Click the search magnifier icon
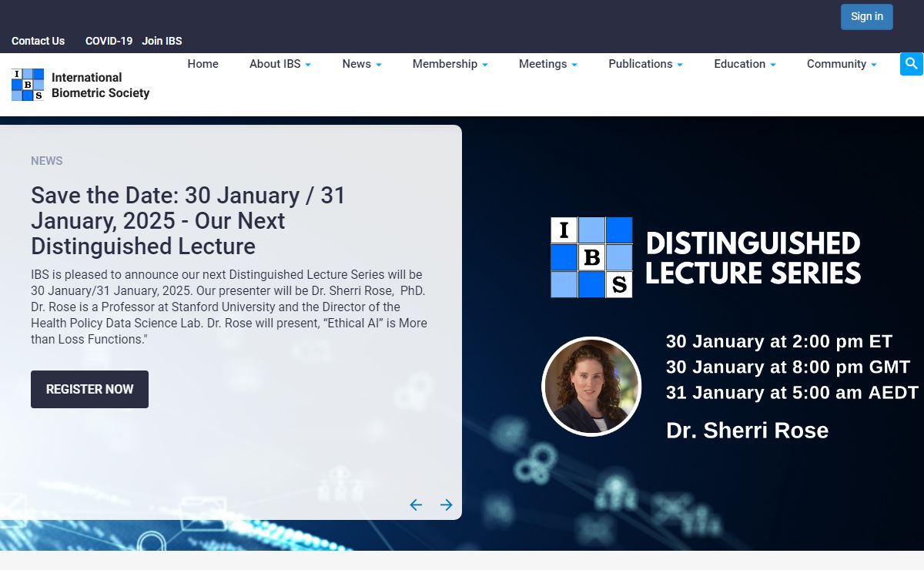The image size is (924, 570). point(911,64)
